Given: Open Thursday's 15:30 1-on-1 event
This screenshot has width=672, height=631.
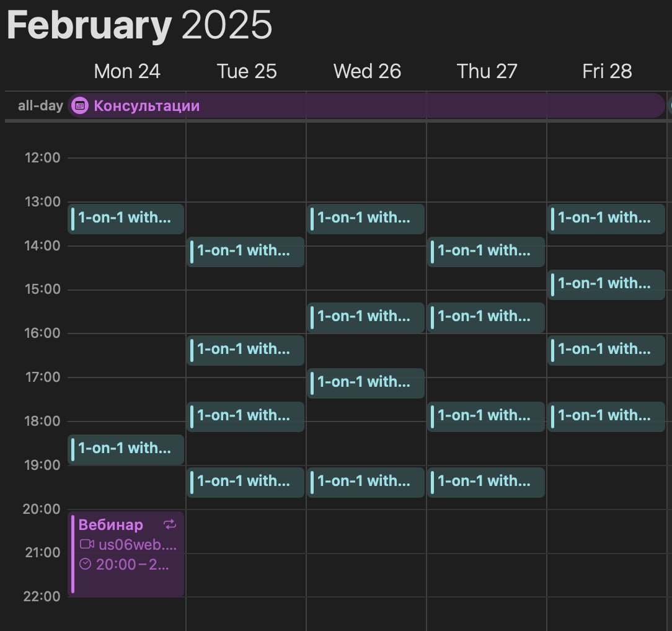Looking at the screenshot, I should 486,318.
